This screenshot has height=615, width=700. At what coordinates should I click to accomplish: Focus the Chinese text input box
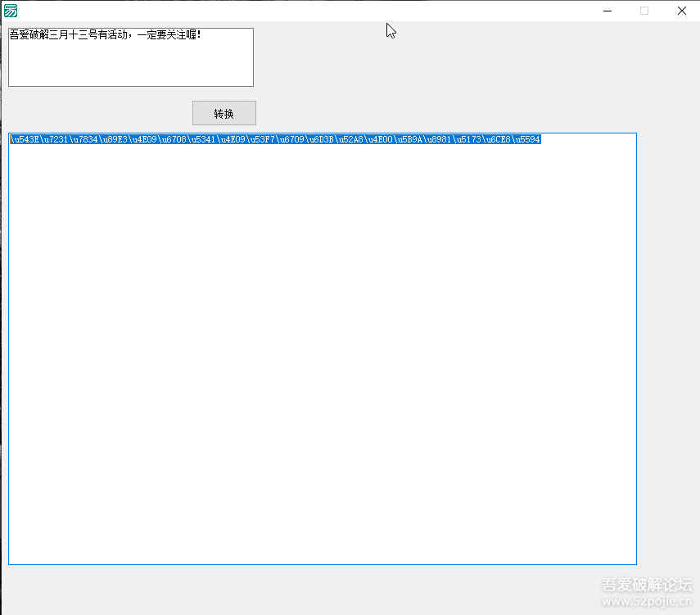131,57
